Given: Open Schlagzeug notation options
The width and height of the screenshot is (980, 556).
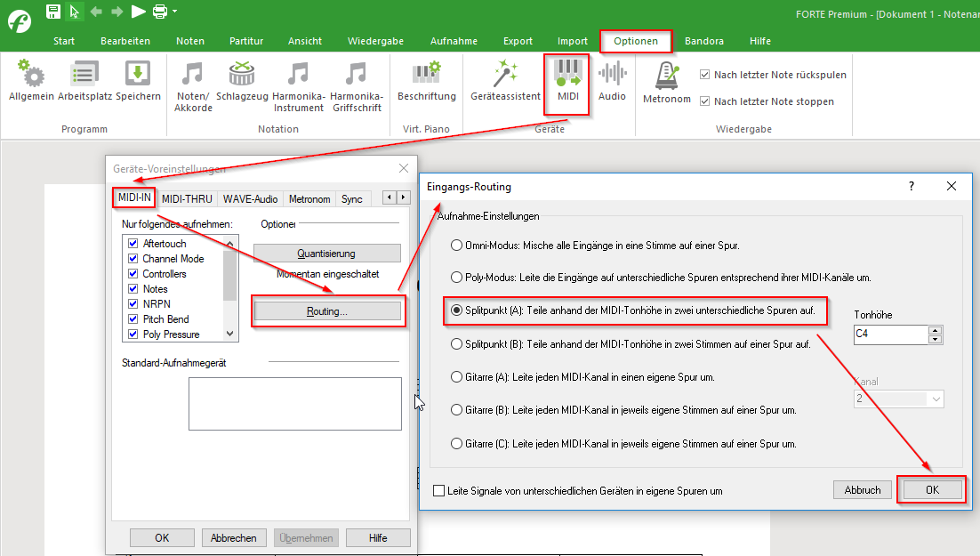Looking at the screenshot, I should pyautogui.click(x=242, y=80).
